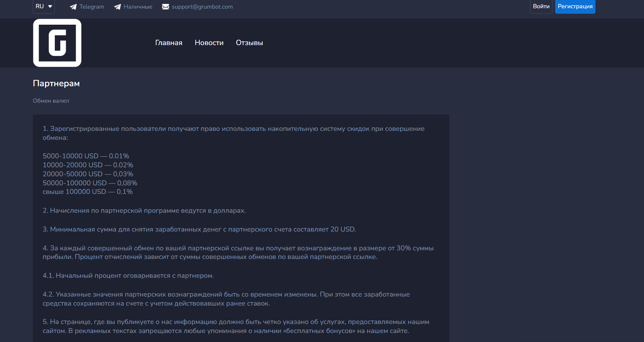This screenshot has height=342, width=644.
Task: Click the envelope email icon
Action: 166,7
